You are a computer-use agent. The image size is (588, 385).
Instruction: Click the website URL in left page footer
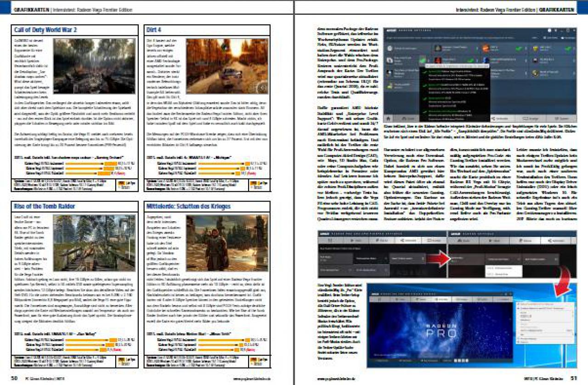[251, 379]
